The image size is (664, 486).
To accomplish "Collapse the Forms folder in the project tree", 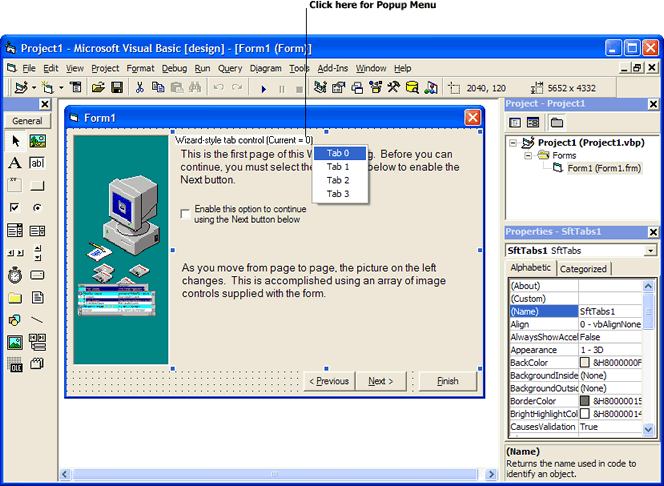I will click(x=528, y=155).
